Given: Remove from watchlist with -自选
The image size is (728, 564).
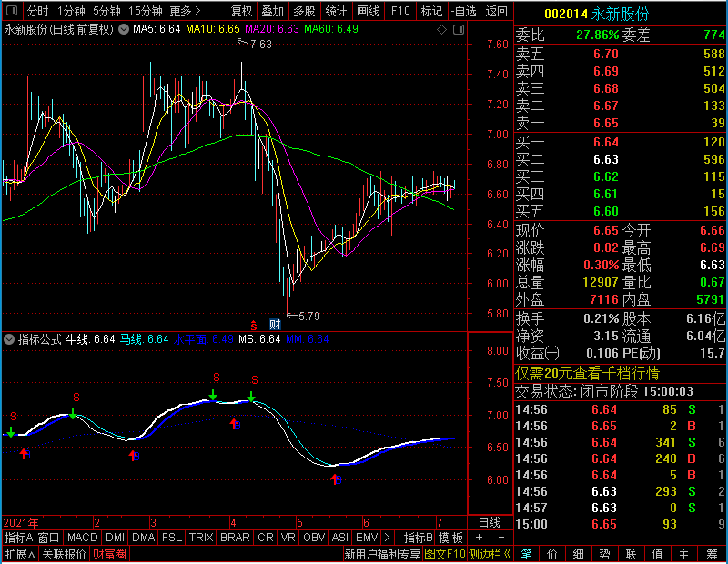Looking at the screenshot, I should coord(464,11).
